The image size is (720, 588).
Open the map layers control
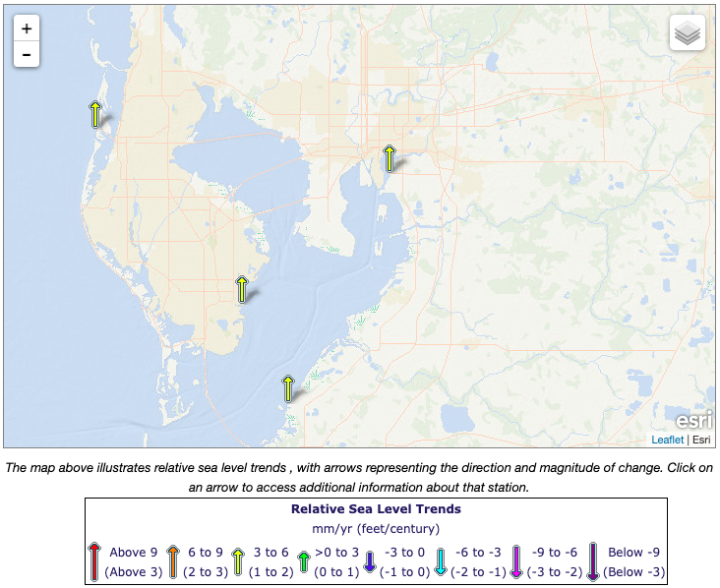(x=688, y=33)
